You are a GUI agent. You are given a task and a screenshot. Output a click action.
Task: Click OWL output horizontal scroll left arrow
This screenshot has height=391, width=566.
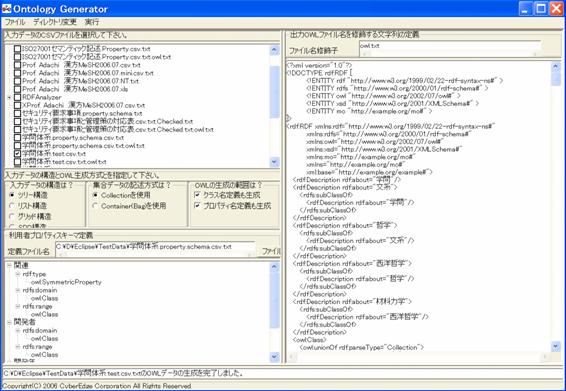point(292,357)
